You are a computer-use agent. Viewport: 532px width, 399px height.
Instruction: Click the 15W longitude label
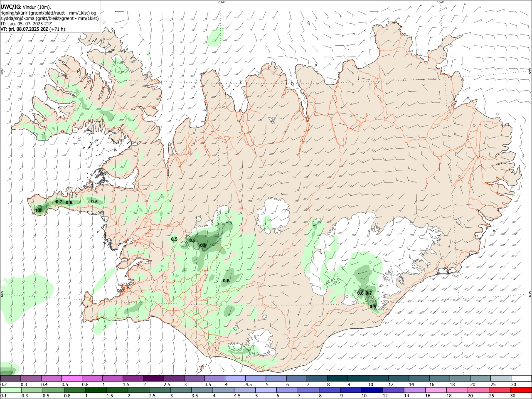pos(440,2)
